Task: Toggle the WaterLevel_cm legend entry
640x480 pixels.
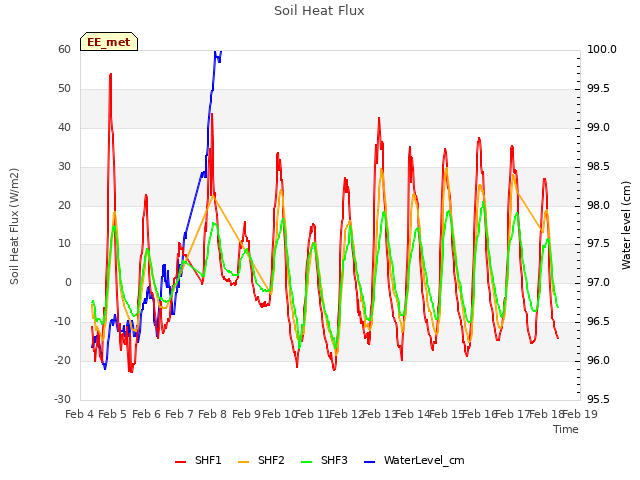Action: coord(414,460)
